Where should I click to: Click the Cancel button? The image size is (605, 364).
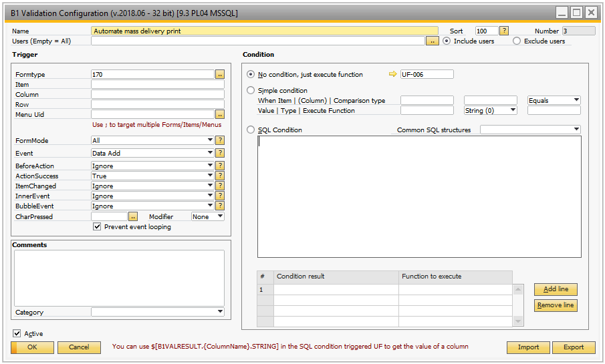79,347
